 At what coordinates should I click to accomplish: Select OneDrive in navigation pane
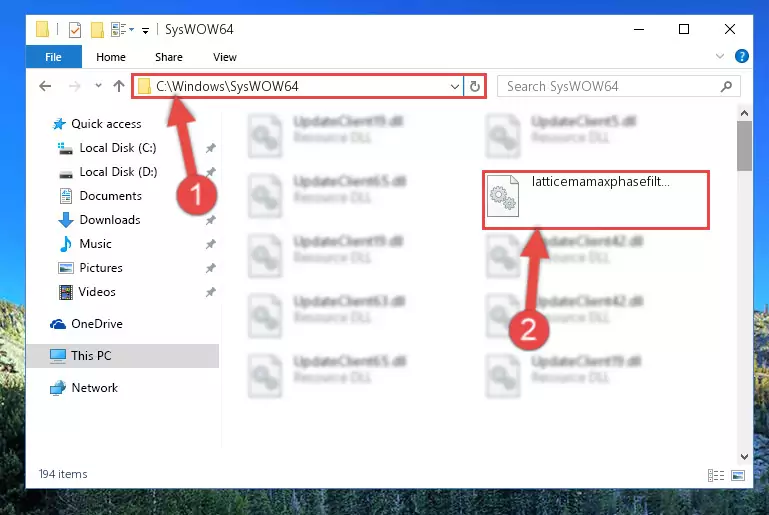pyautogui.click(x=97, y=324)
